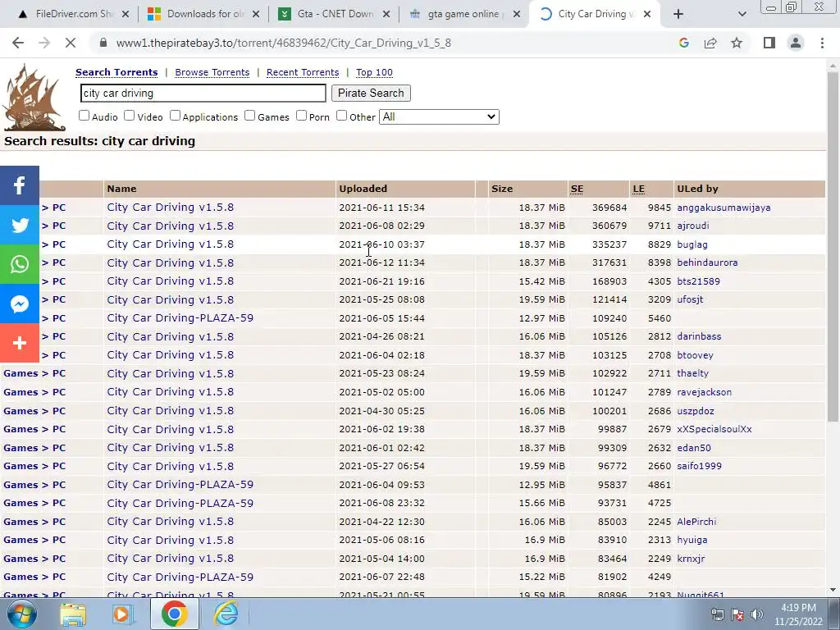840x630 pixels.
Task: Open Games category link in thaelty row
Action: coord(21,374)
